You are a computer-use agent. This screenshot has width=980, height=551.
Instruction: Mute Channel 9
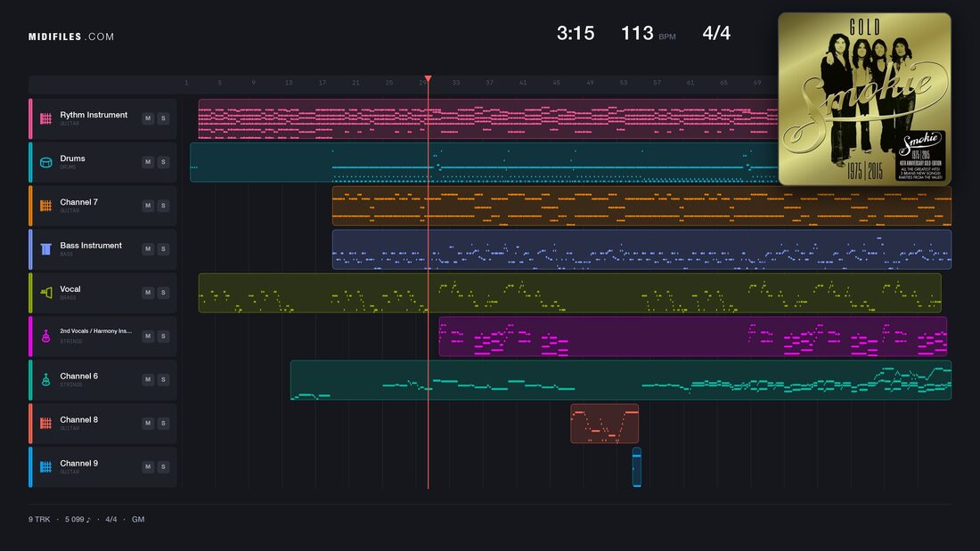pos(148,466)
